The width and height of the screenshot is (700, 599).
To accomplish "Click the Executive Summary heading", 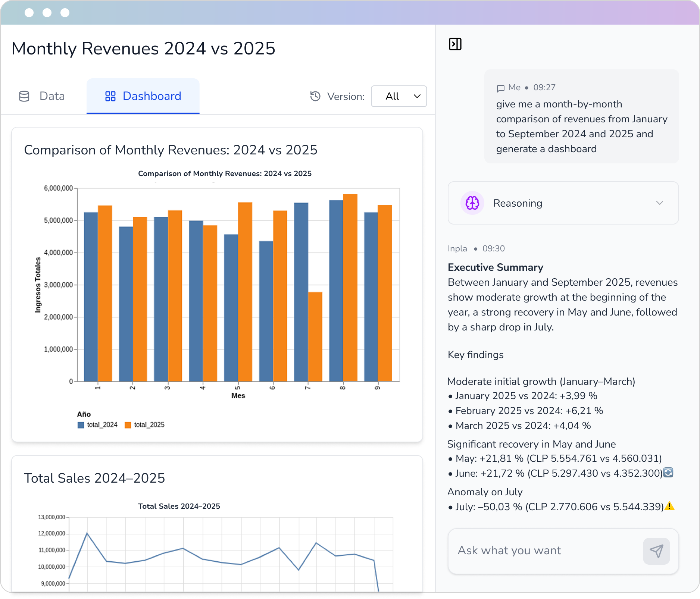I will click(495, 267).
